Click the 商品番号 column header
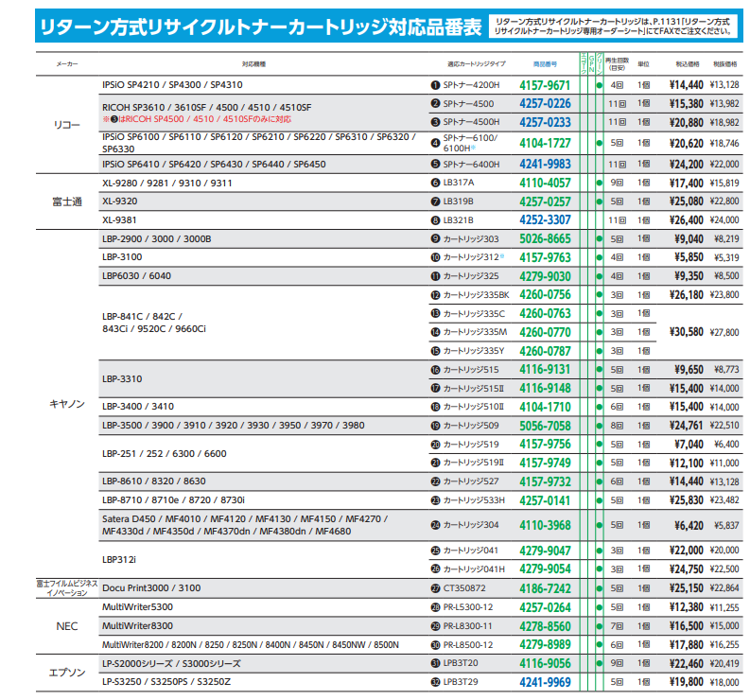Viewport: 750px width, 700px height. point(545,64)
